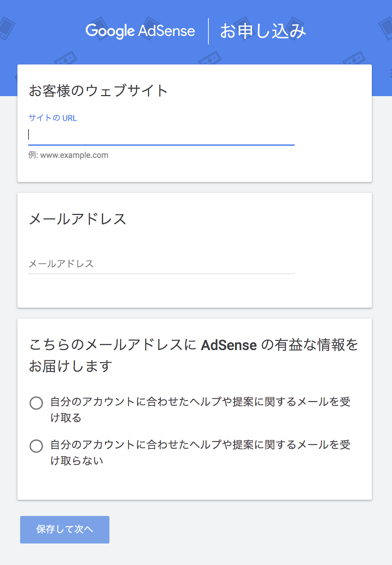392x565 pixels.
Task: Click the メールアドレス section heading
Action: [x=77, y=219]
